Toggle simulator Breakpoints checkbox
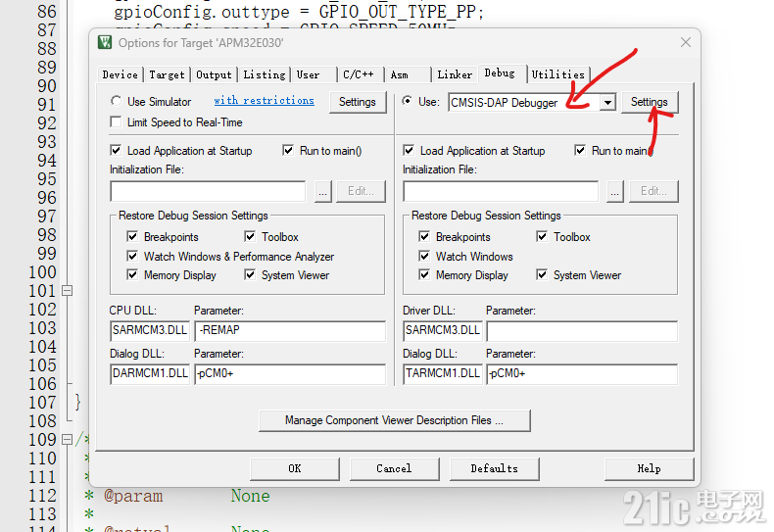Viewport: 774px width, 532px height. click(132, 237)
